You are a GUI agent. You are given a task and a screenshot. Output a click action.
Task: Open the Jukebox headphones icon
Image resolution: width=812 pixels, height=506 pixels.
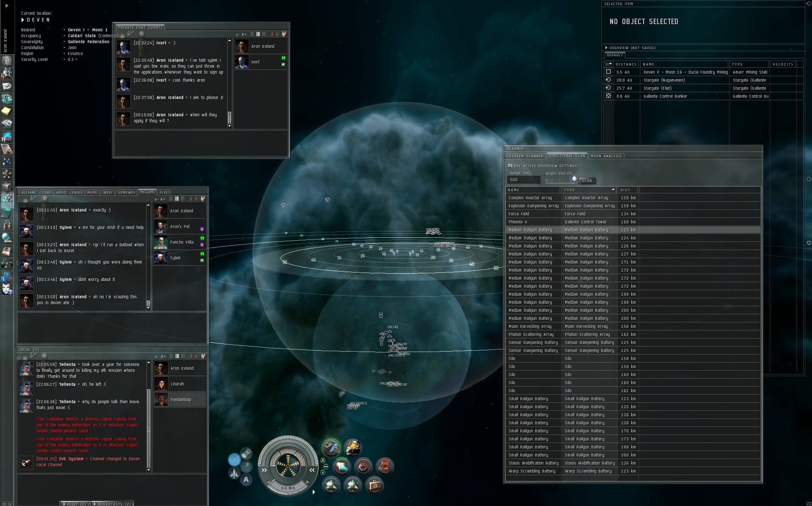(x=7, y=263)
